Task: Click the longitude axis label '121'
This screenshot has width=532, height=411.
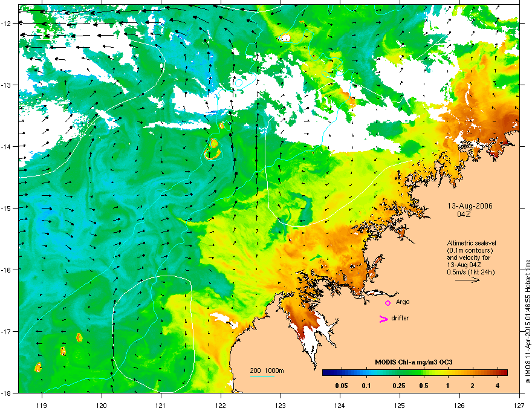Action: (x=161, y=405)
